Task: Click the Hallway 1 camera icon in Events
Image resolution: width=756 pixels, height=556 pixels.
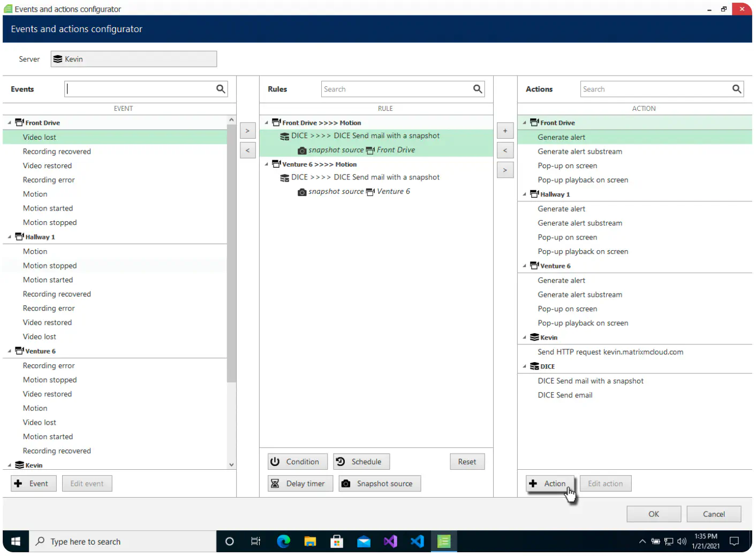Action: (19, 236)
